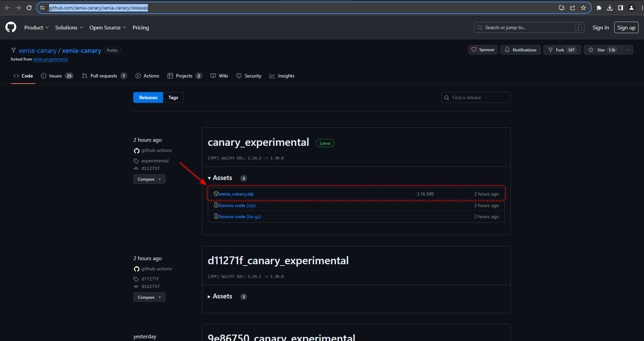
Task: Reload the page with refresh icon
Action: 29,8
